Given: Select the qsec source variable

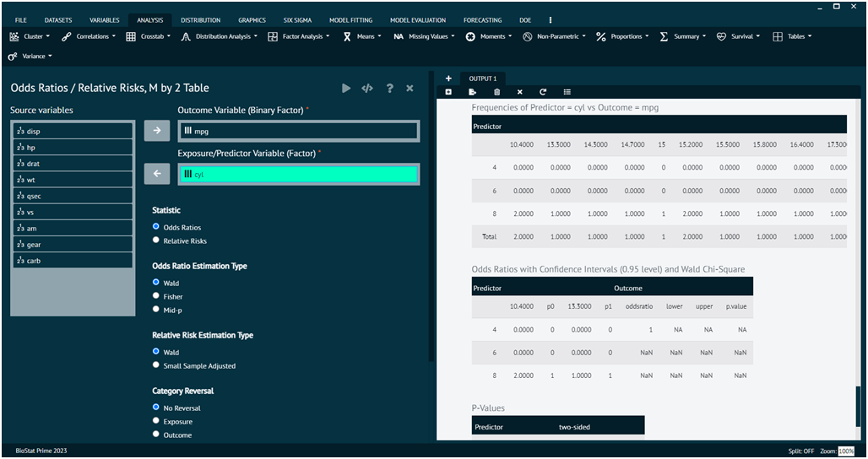Looking at the screenshot, I should click(73, 196).
